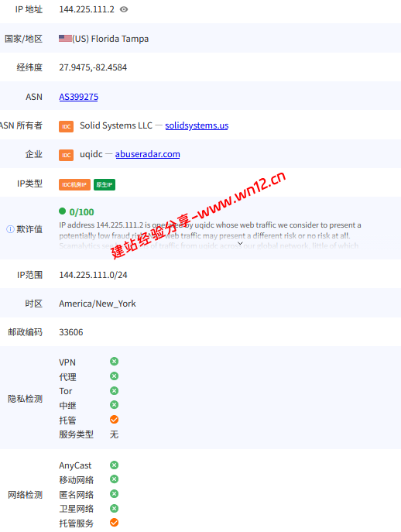Select the green 原生IP tag
Image resolution: width=401 pixels, height=532 pixels.
105,184
